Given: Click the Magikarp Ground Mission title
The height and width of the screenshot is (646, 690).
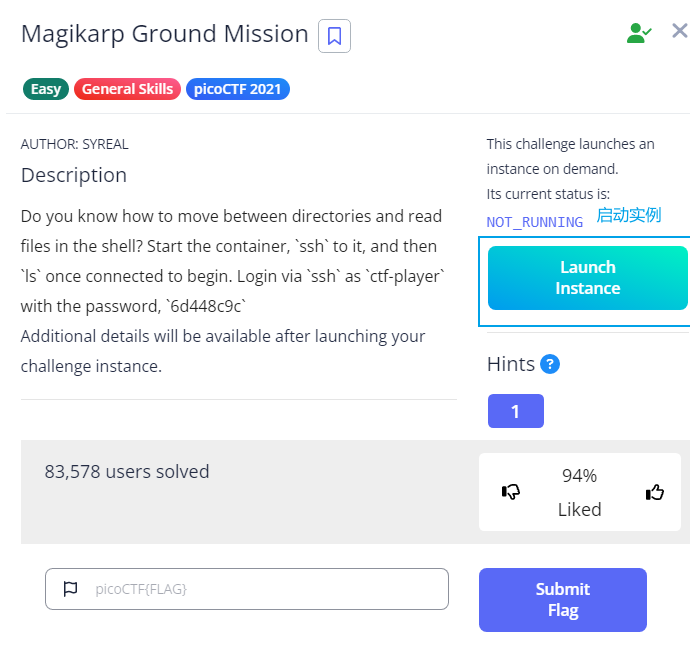Looking at the screenshot, I should point(165,34).
